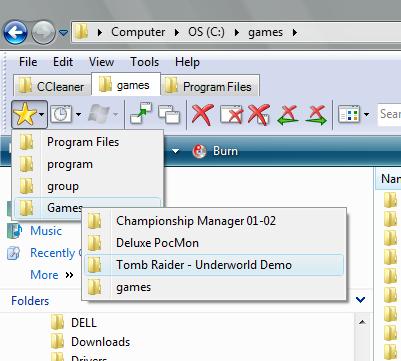Click the Recently Changed icon in sidebar
Image resolution: width=401 pixels, height=361 pixels.
(14, 253)
